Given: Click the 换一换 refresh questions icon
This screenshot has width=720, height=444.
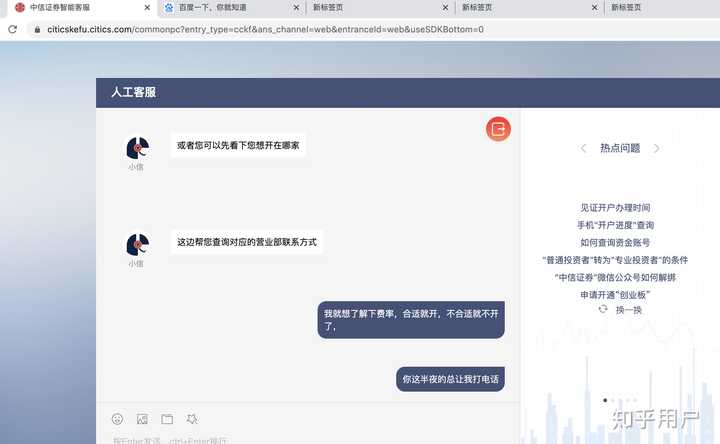Looking at the screenshot, I should point(603,309).
